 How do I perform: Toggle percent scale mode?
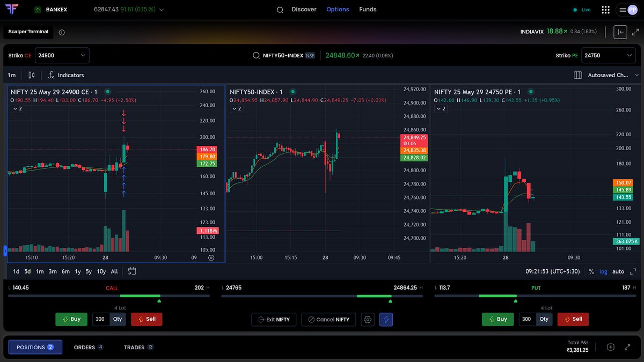pos(591,271)
